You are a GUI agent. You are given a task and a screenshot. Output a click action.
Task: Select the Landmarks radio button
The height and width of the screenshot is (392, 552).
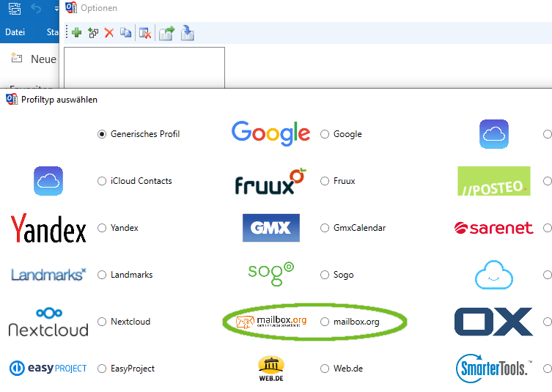coord(102,275)
